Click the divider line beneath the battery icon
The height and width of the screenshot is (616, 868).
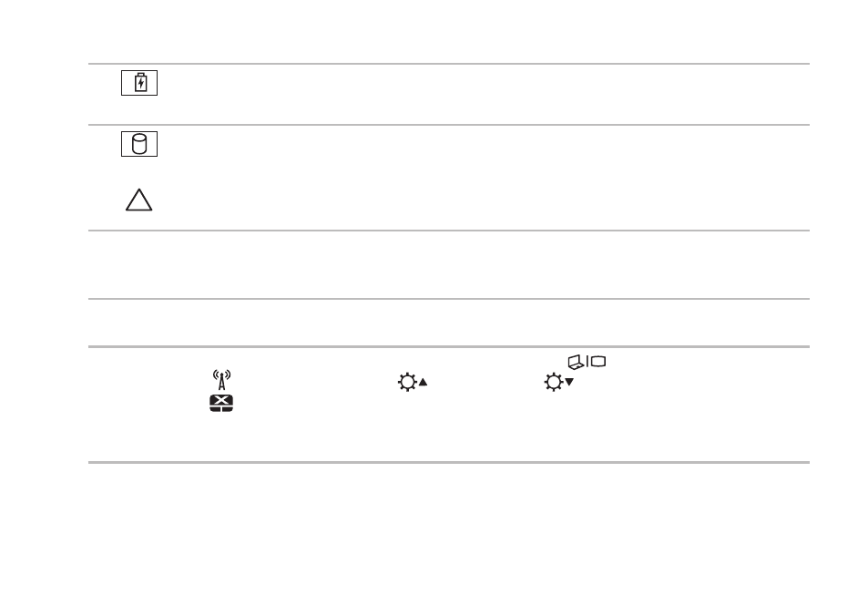tap(449, 125)
